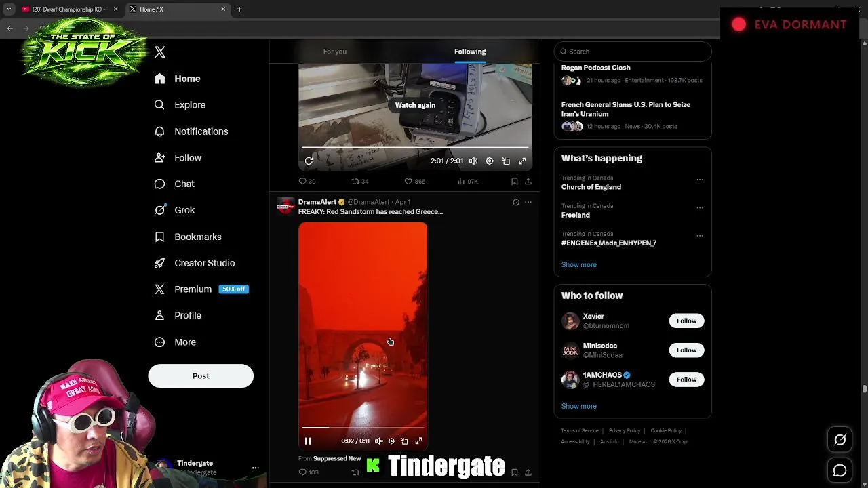Click the X logo in the sidebar

coord(160,52)
